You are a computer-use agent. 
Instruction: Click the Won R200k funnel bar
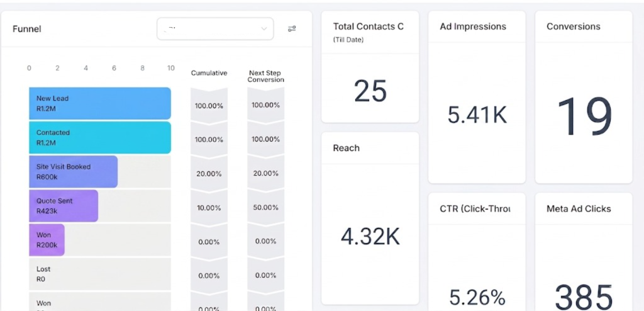[x=47, y=240]
